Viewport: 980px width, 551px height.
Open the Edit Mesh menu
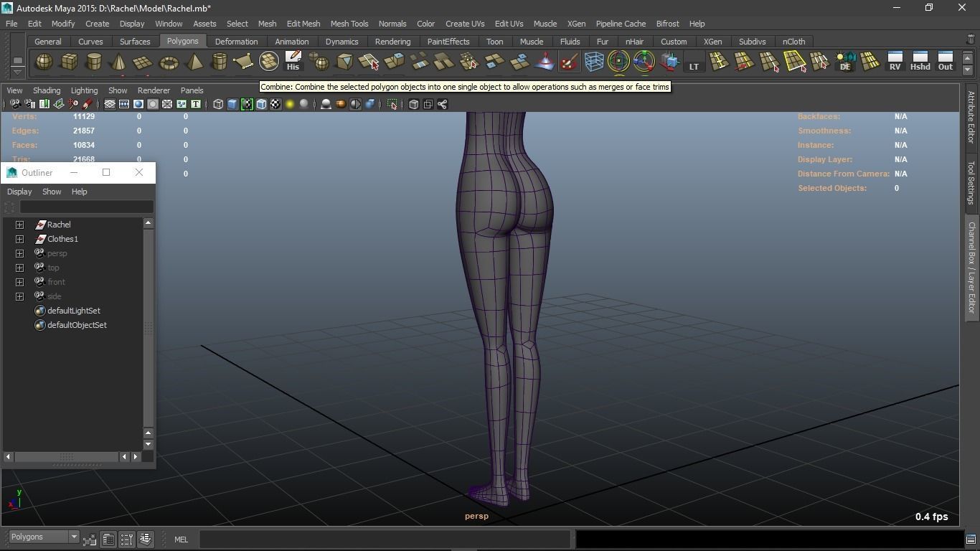[x=303, y=24]
